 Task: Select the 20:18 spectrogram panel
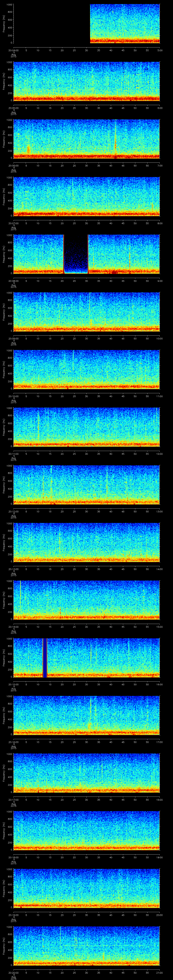point(86,830)
